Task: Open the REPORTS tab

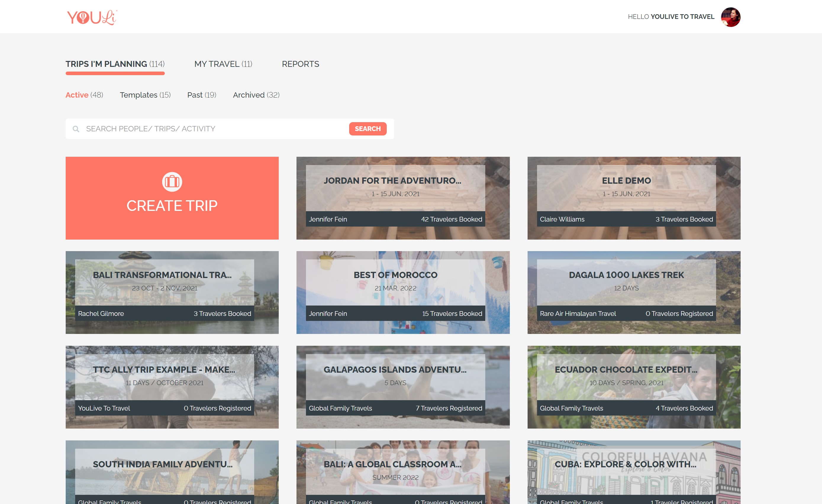Action: 300,64
